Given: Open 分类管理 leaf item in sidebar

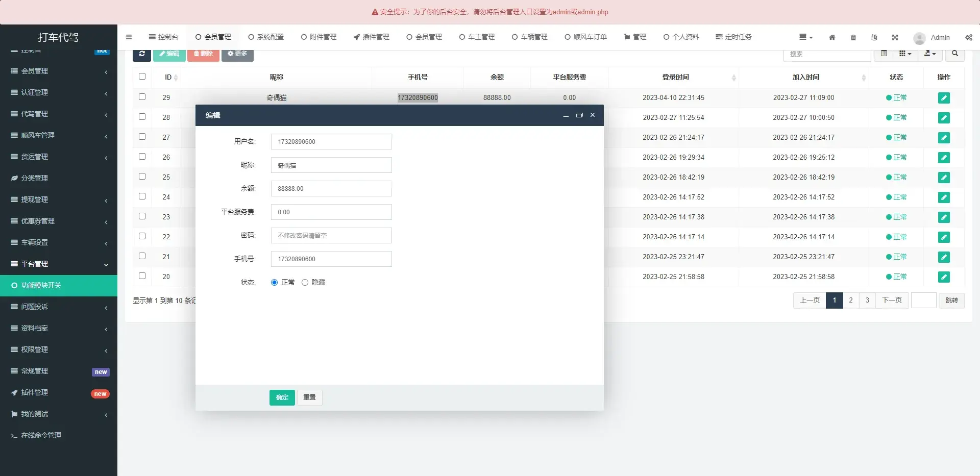Looking at the screenshot, I should (59, 178).
